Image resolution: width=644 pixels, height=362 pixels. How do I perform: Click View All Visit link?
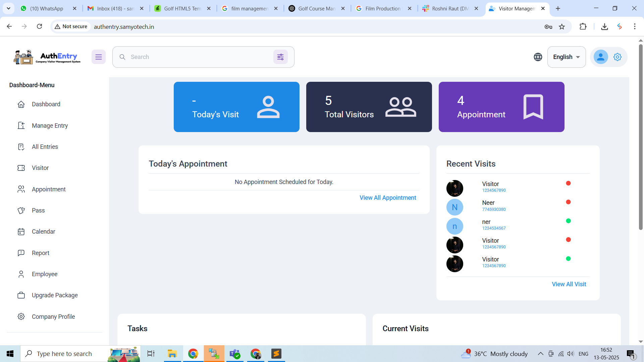click(x=569, y=284)
